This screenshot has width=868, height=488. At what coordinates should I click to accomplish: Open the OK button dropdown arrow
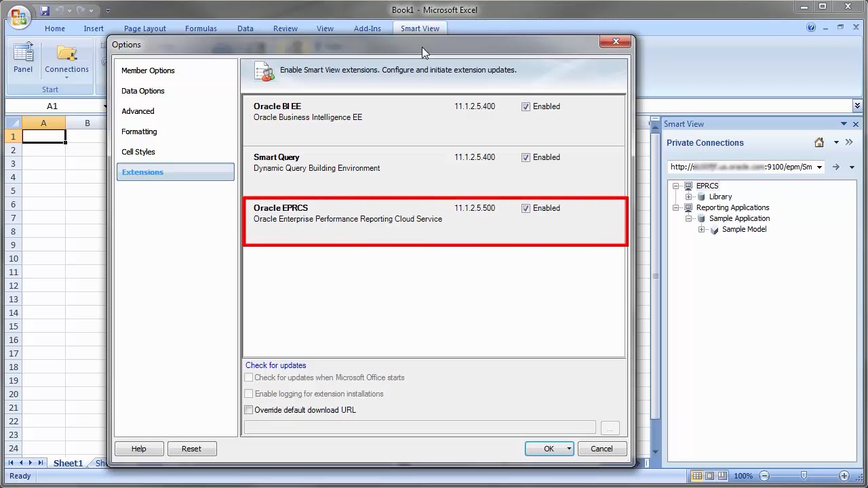(568, 449)
